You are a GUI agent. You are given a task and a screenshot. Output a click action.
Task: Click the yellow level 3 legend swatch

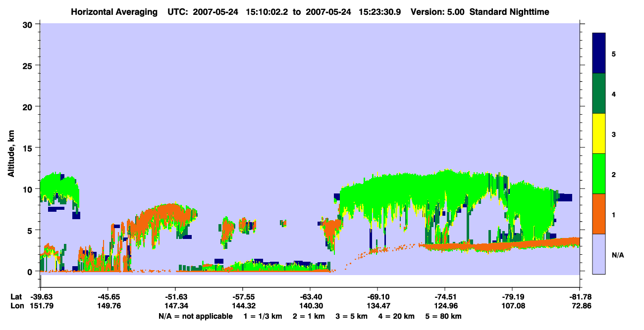coord(599,134)
